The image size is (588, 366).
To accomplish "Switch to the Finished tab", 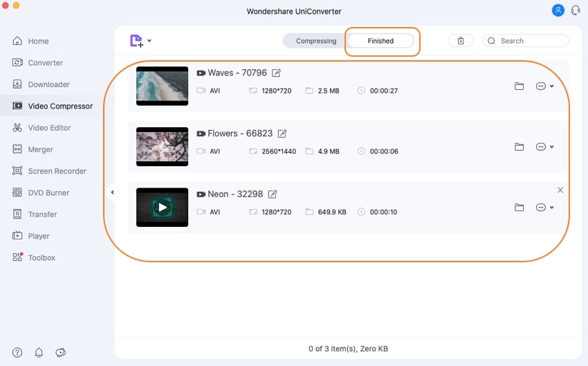I will 380,41.
